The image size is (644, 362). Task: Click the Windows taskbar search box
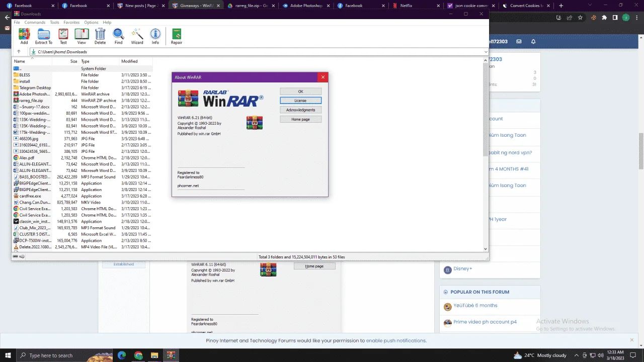[x=56, y=355]
